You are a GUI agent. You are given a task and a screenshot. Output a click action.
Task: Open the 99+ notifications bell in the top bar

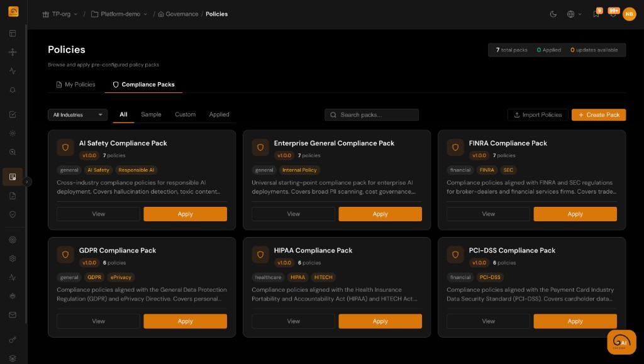(613, 15)
